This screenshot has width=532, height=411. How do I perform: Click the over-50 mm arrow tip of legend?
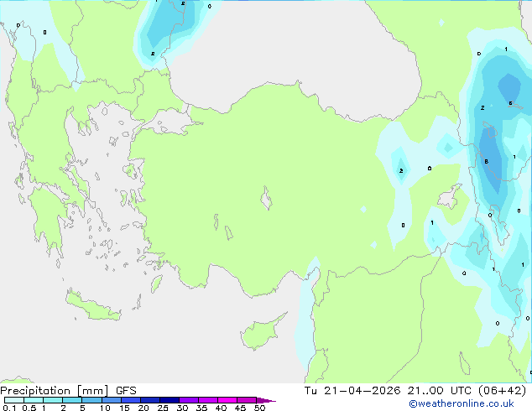pos(266,400)
